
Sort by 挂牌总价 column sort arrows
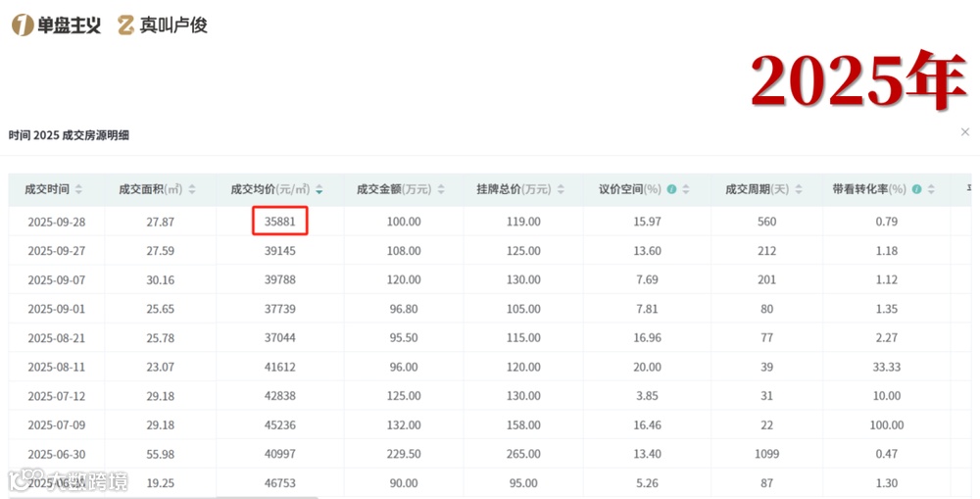561,189
